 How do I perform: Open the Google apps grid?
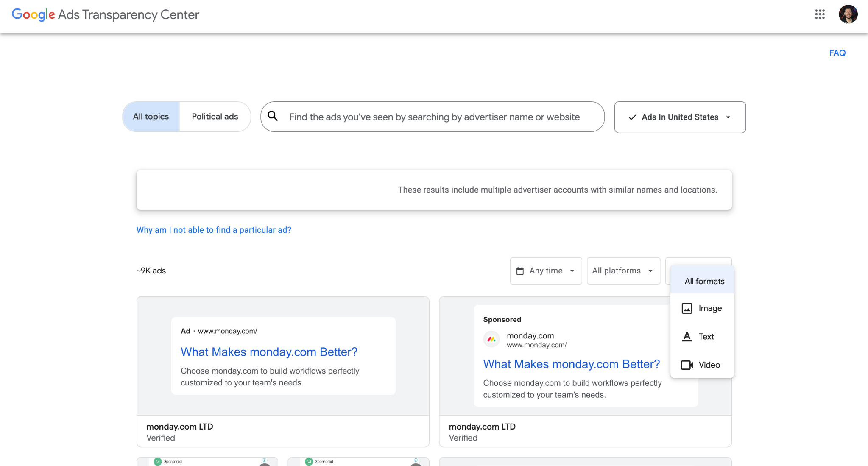pyautogui.click(x=820, y=14)
